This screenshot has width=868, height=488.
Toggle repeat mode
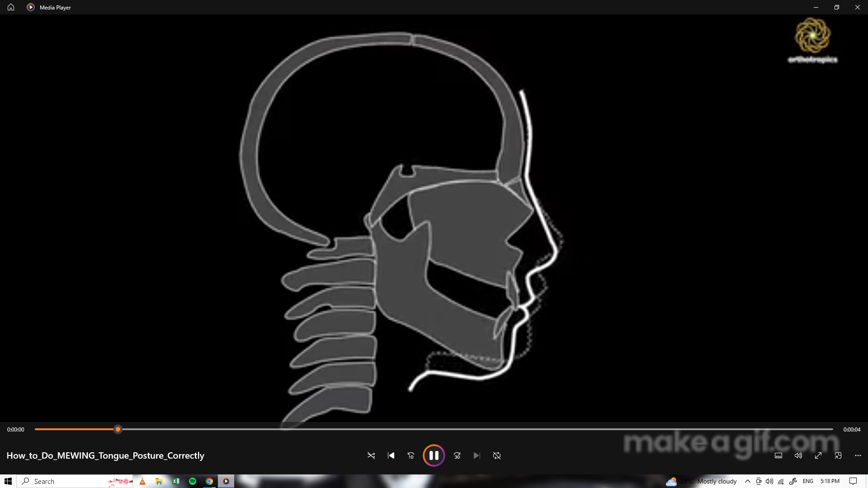click(497, 455)
